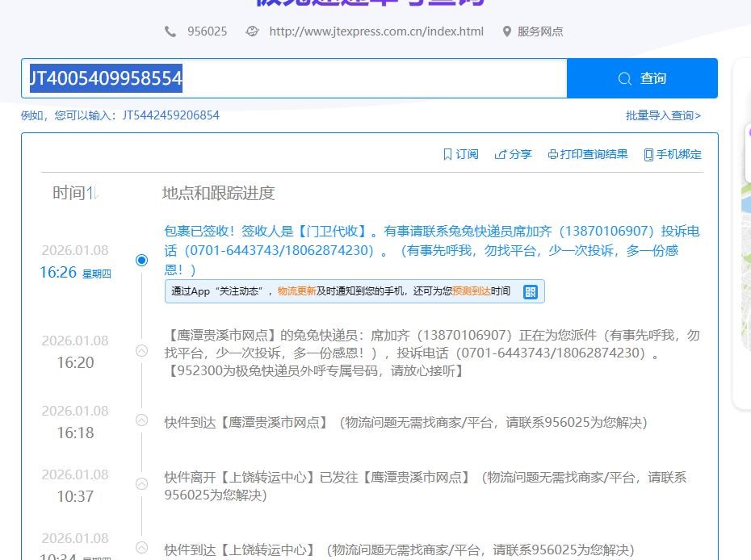Toggle the 时间 sort order arrow

93,193
